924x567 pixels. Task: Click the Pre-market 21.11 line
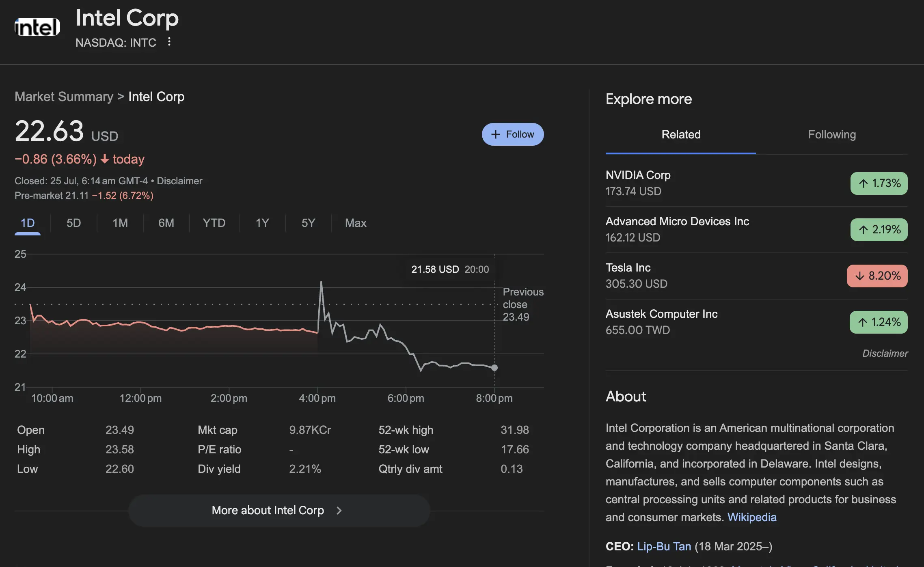(84, 196)
